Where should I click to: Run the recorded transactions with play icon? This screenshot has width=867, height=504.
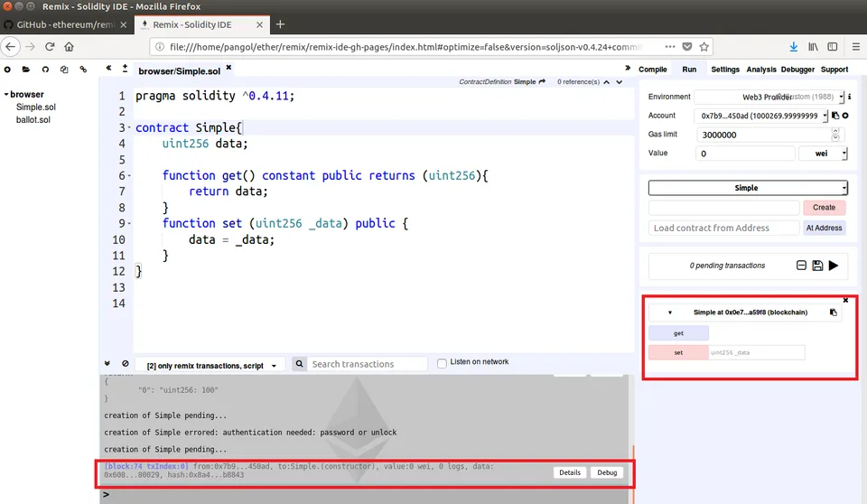(x=834, y=266)
